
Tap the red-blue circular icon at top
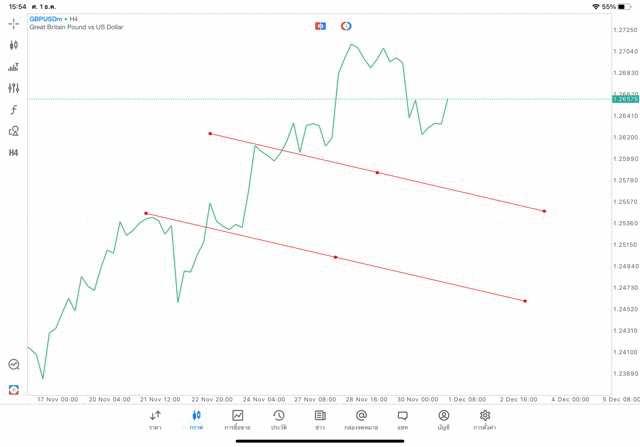pyautogui.click(x=346, y=26)
